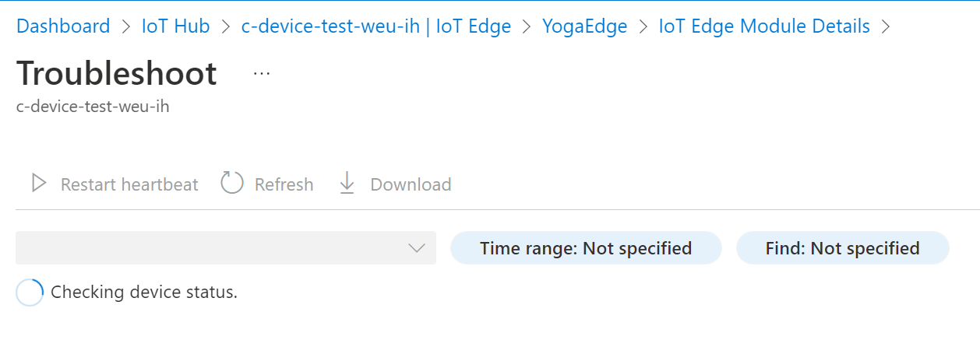The height and width of the screenshot is (361, 980).
Task: Click the circular Refresh icon
Action: coord(232,184)
